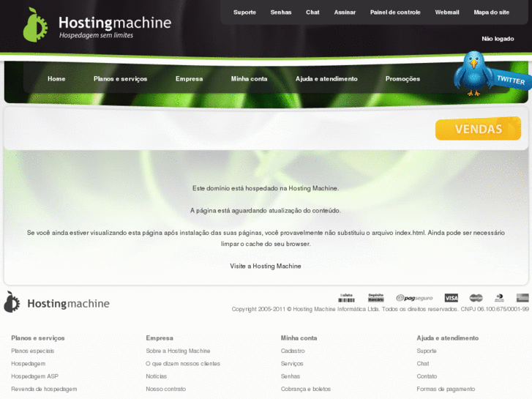This screenshot has height=399, width=532.
Task: Open Minha conta in main navigation
Action: 249,79
